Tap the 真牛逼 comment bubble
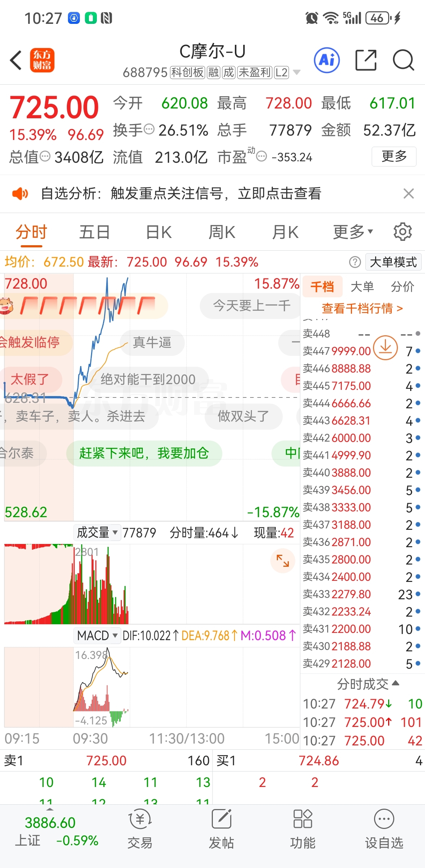This screenshot has height=868, width=425. tap(152, 342)
